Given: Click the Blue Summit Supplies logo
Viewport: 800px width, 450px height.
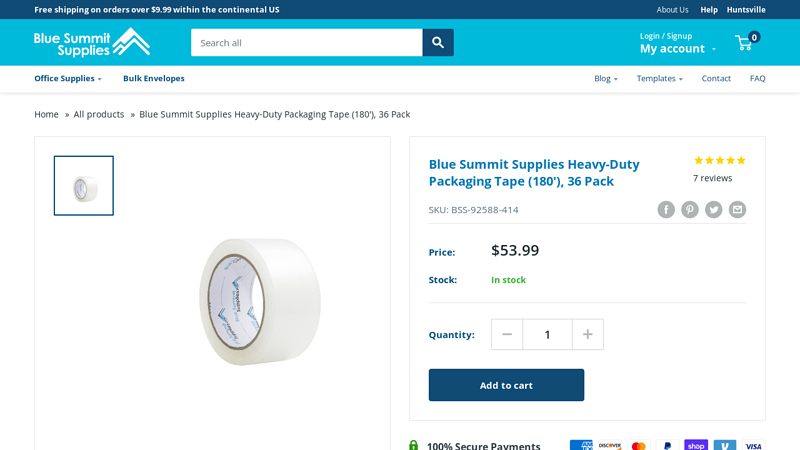Looking at the screenshot, I should pyautogui.click(x=92, y=42).
